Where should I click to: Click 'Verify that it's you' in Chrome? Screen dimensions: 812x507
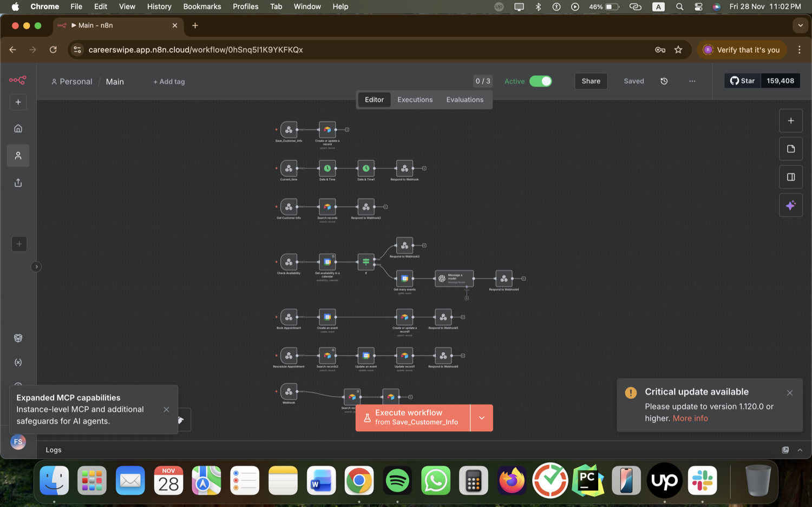742,50
